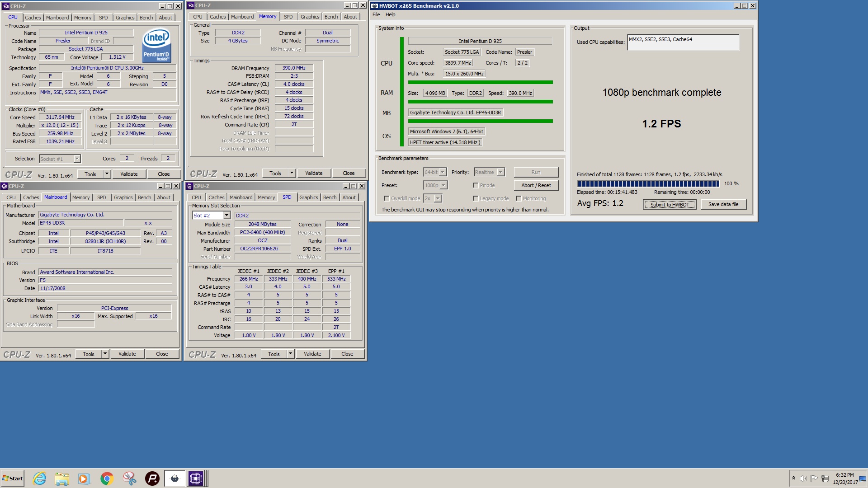868x488 pixels.
Task: Click Close in CPU-Z SPD window
Action: coord(347,354)
